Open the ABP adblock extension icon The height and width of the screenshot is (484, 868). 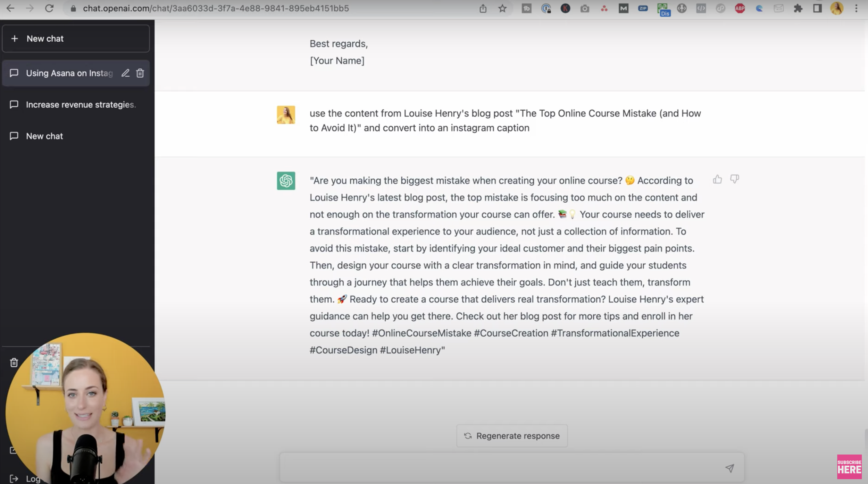(740, 8)
